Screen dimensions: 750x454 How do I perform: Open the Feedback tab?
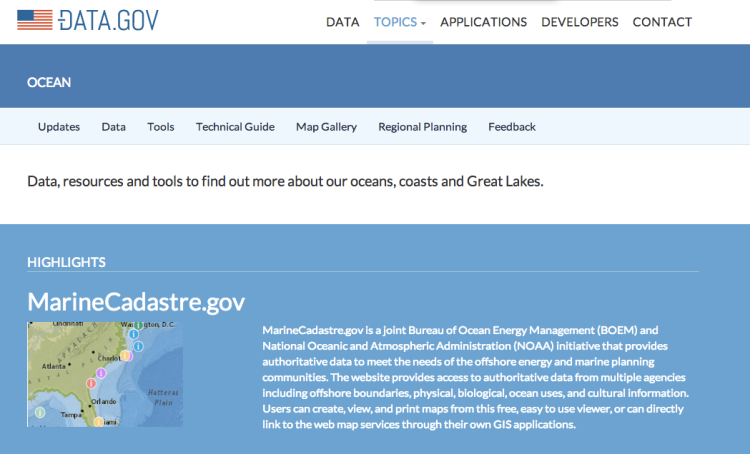point(512,127)
